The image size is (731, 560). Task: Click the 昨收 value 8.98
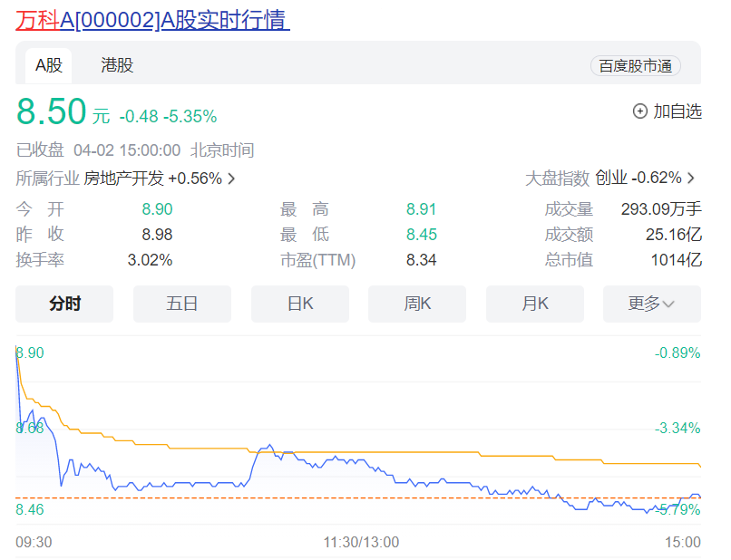(x=157, y=235)
